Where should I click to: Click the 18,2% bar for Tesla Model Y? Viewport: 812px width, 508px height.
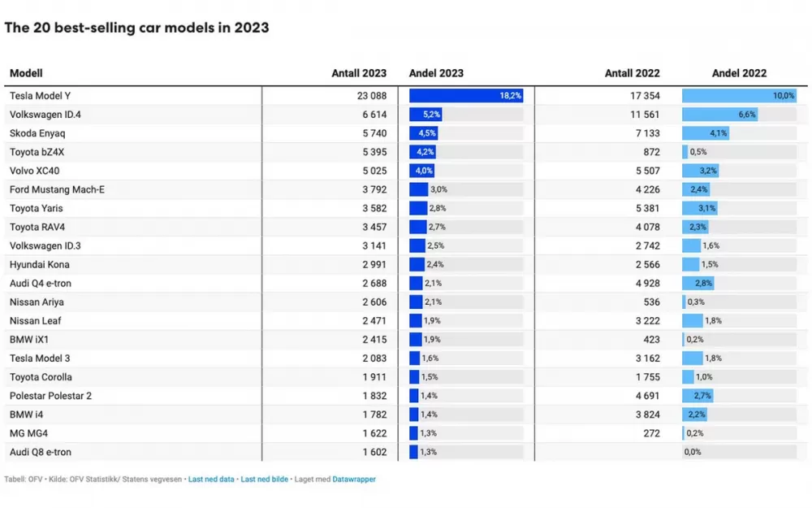coord(466,95)
